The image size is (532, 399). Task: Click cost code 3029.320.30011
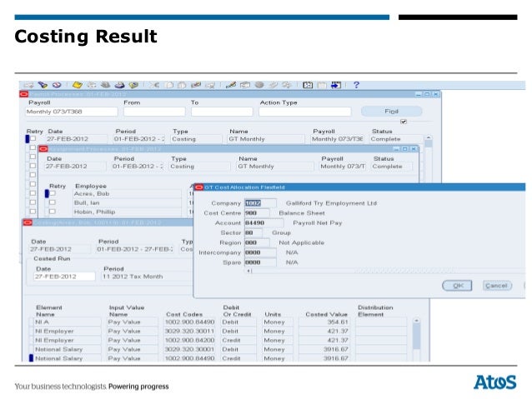[x=189, y=331]
